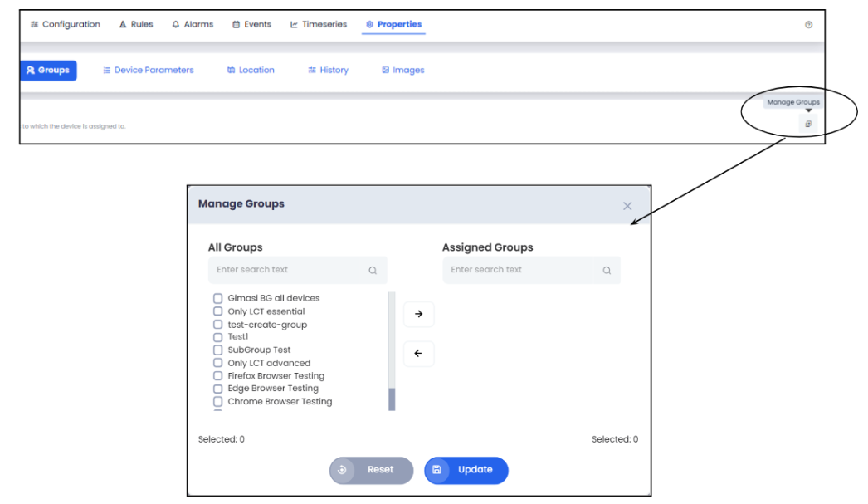
Task: Open the Alarms tab
Action: [x=193, y=25]
